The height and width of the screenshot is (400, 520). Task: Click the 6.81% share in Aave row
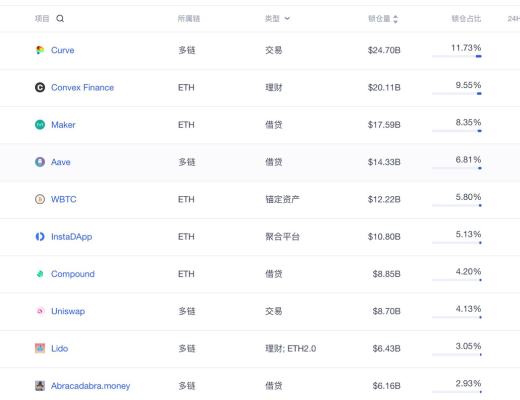468,160
